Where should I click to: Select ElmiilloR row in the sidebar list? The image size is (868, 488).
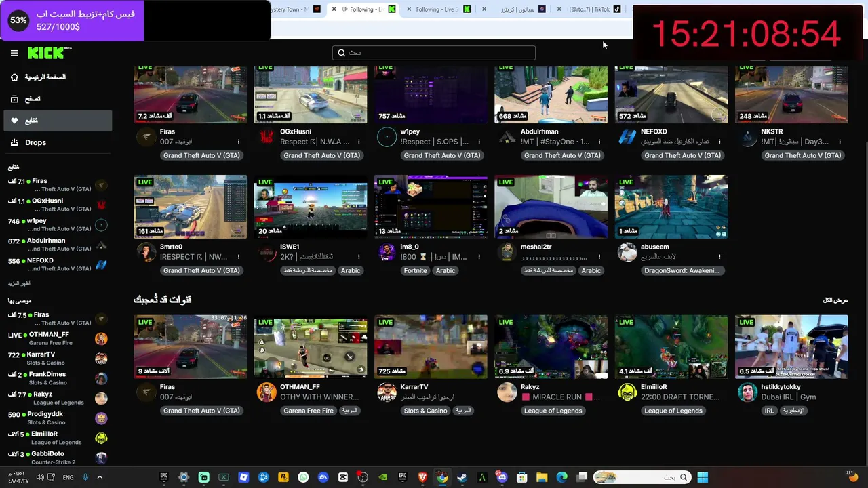tap(58, 438)
